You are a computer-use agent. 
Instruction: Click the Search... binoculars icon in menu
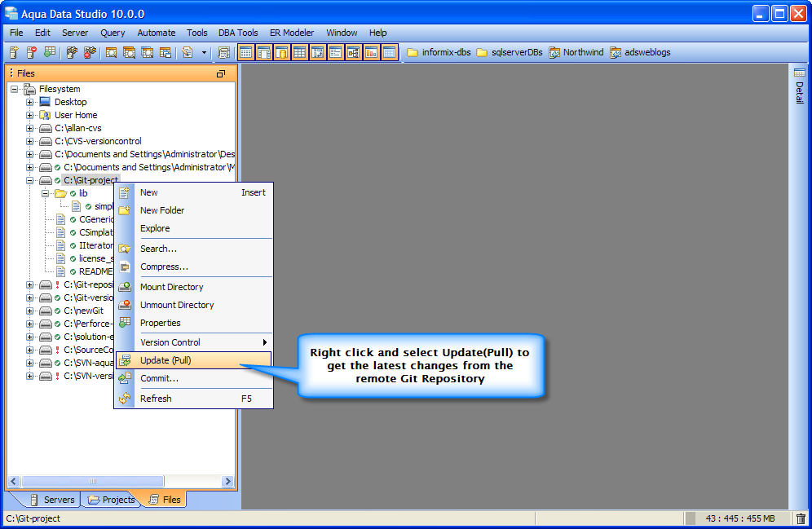125,249
